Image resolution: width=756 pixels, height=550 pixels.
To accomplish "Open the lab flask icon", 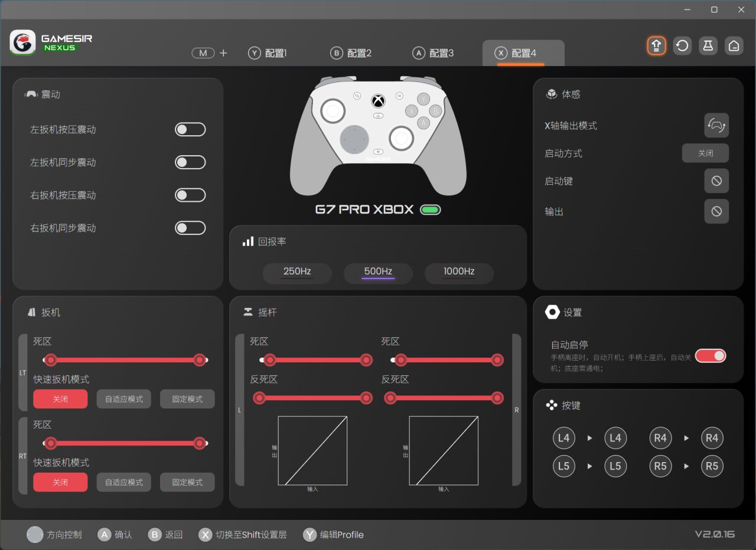I will [708, 45].
